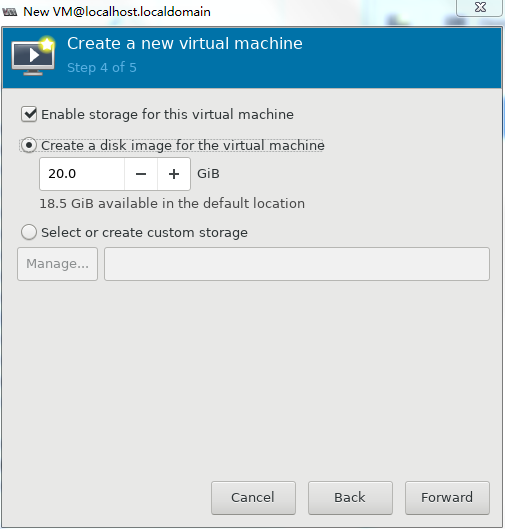The image size is (505, 529).
Task: Select the custom storage radio button
Action: point(29,232)
